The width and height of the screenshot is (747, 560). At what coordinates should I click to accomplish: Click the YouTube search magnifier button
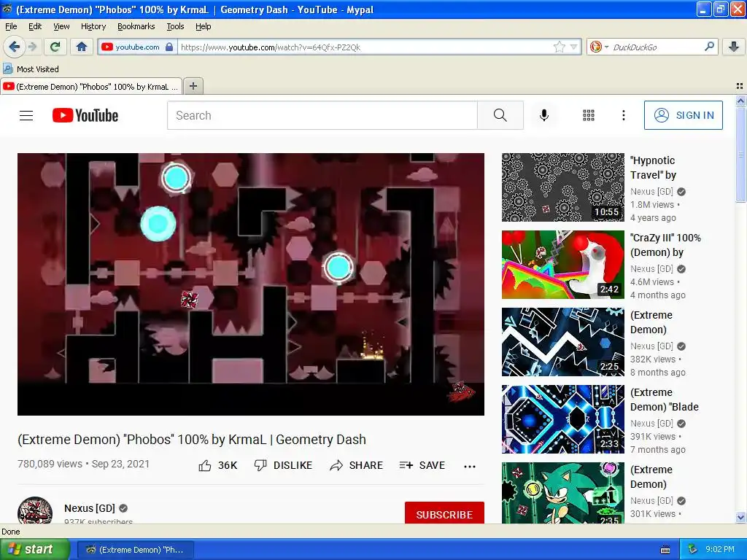point(500,115)
